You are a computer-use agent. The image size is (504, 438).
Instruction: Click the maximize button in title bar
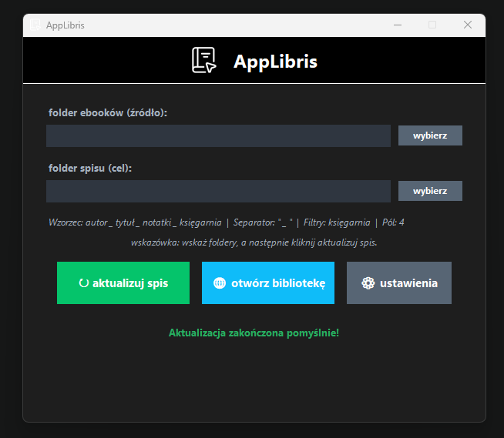pos(432,25)
